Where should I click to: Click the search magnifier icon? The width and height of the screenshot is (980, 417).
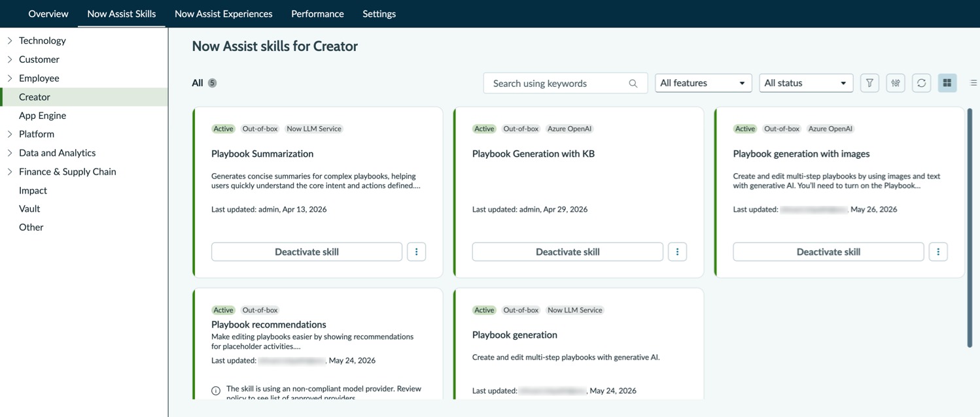pyautogui.click(x=633, y=84)
